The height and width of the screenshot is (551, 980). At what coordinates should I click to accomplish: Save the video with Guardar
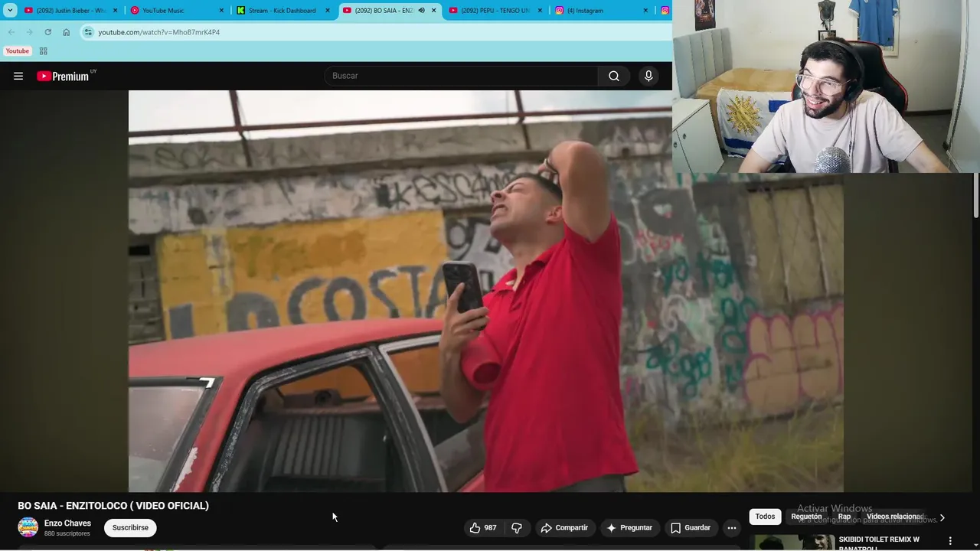pos(691,527)
